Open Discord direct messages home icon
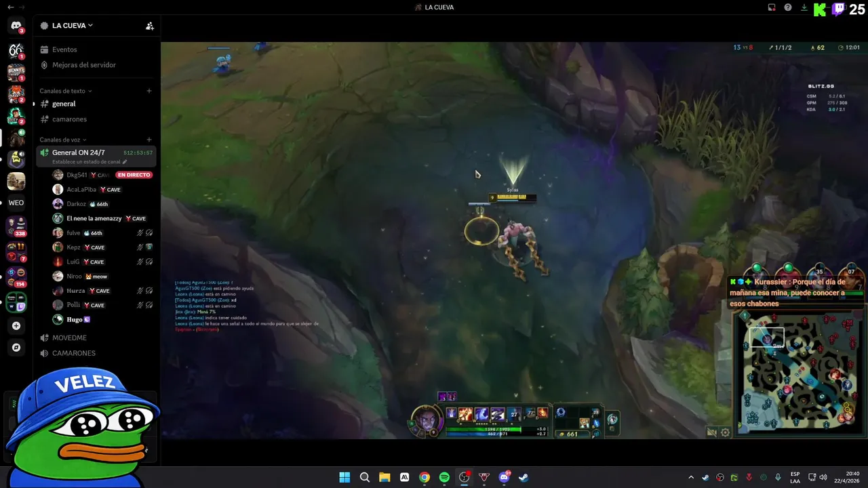The height and width of the screenshot is (488, 868). (x=16, y=26)
